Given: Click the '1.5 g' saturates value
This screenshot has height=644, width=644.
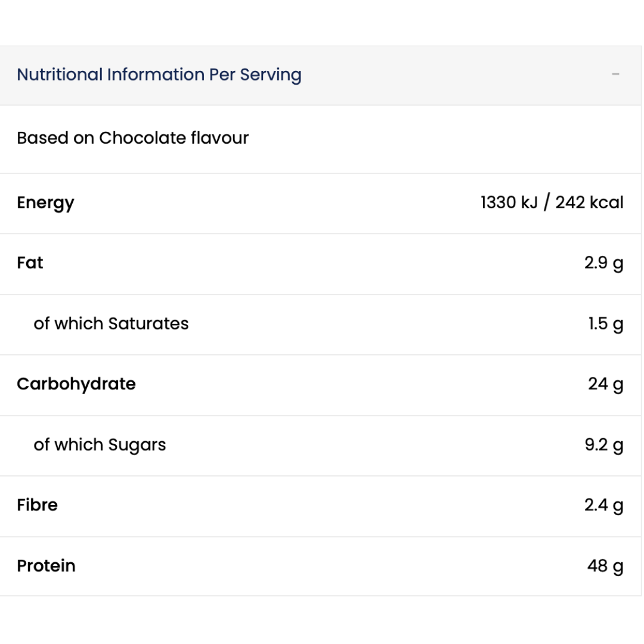Looking at the screenshot, I should point(605,324).
